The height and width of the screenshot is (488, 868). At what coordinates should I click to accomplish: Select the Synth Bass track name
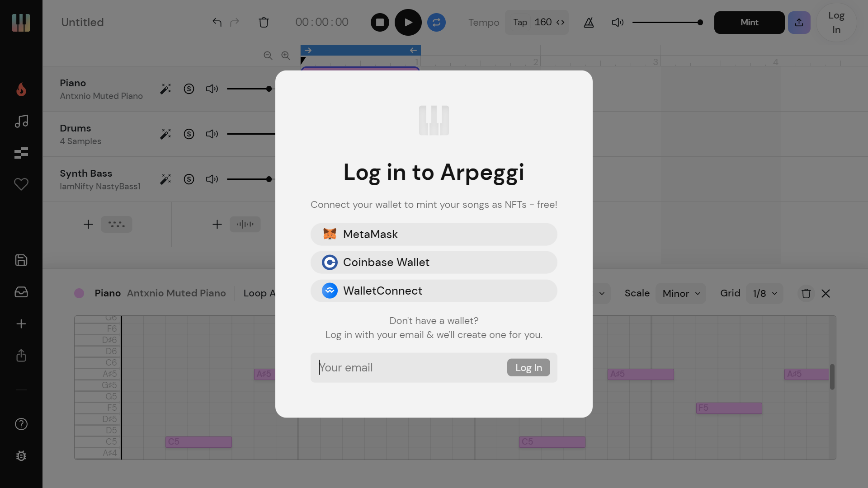[x=86, y=174]
